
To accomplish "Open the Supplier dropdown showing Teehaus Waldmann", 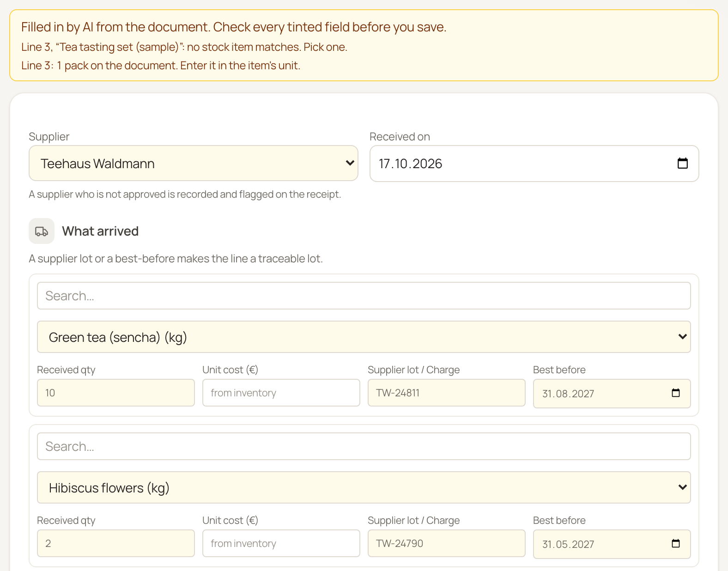I will click(x=194, y=164).
